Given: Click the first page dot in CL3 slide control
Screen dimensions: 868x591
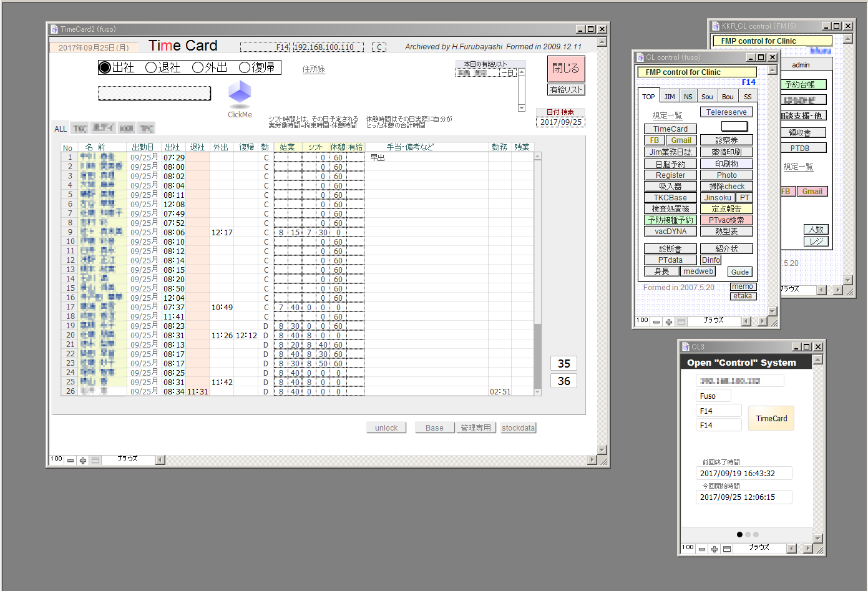Looking at the screenshot, I should (740, 534).
